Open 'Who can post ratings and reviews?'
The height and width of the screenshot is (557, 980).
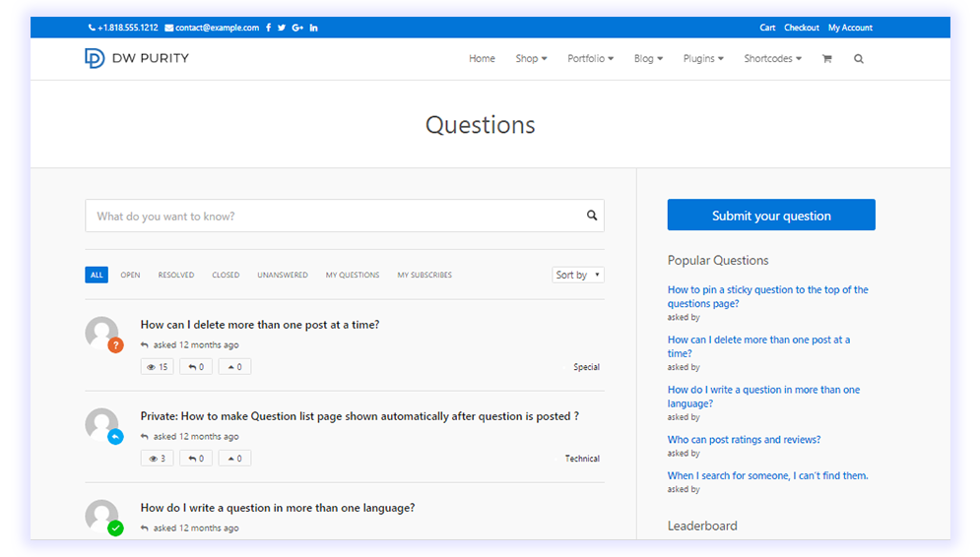pos(744,440)
